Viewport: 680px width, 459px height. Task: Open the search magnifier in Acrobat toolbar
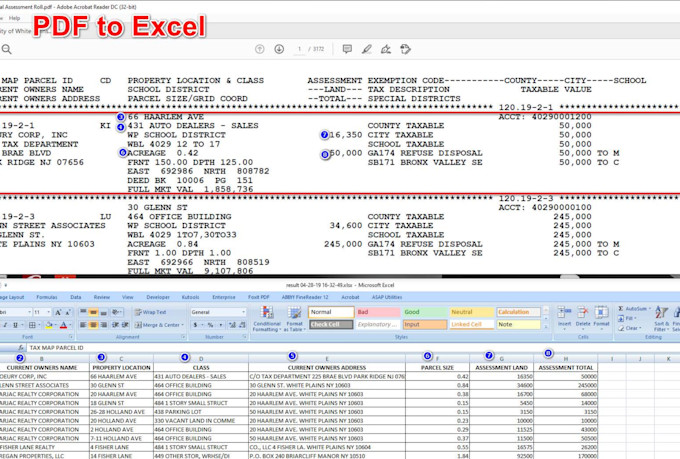click(7, 49)
